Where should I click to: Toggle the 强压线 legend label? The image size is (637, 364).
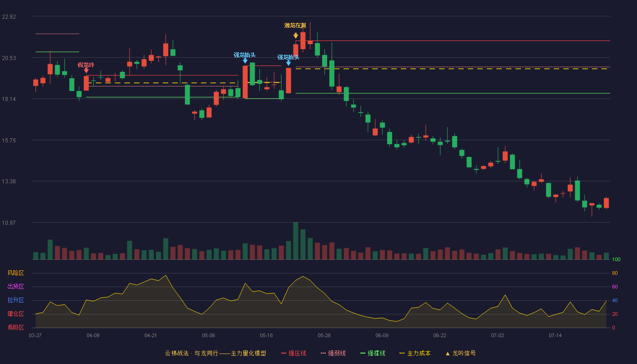[297, 354]
